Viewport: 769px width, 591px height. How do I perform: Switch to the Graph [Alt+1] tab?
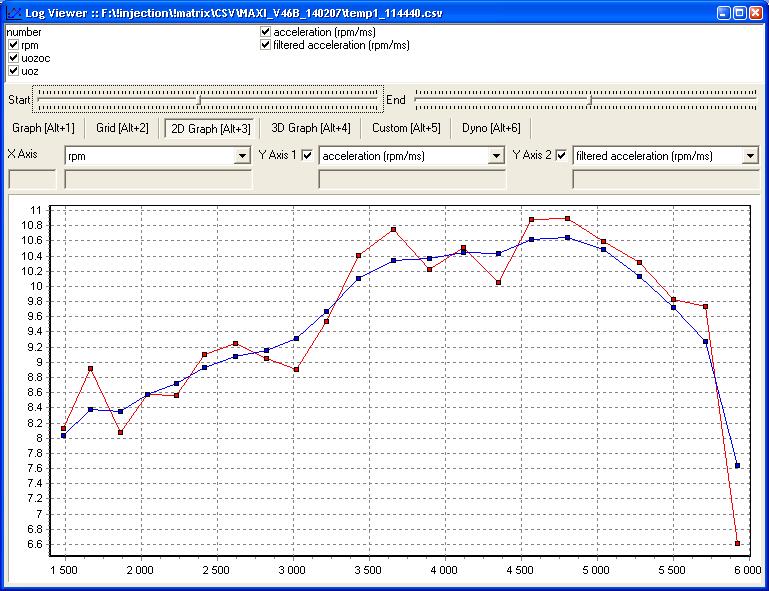(43, 128)
